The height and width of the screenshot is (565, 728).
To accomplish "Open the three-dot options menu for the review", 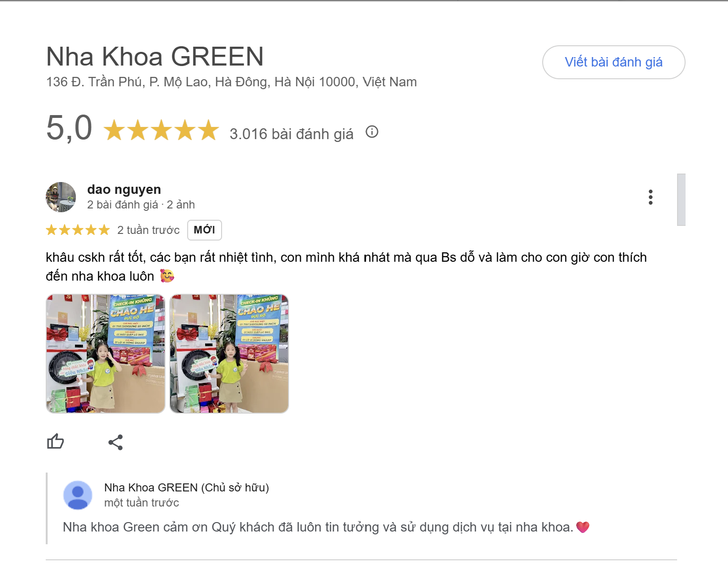I will point(651,197).
